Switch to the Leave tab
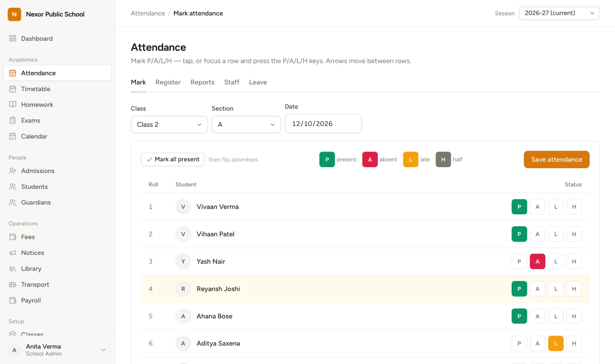Viewport: 615px width, 364px height. coord(258,82)
